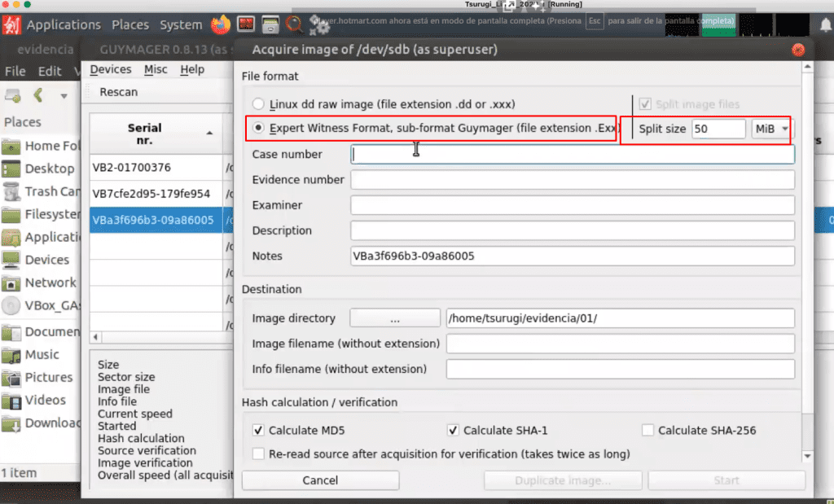Click the Description field
834x504 pixels.
pyautogui.click(x=573, y=230)
